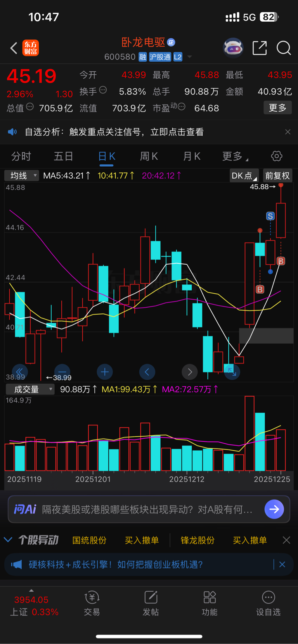
Task: Tap the upper red B buy marker
Action: click(281, 261)
